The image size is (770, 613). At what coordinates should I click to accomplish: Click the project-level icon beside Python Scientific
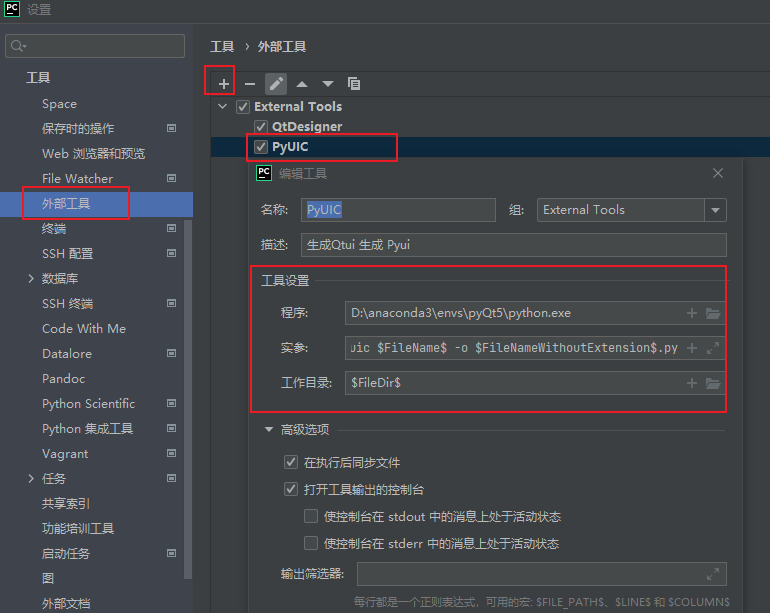171,404
